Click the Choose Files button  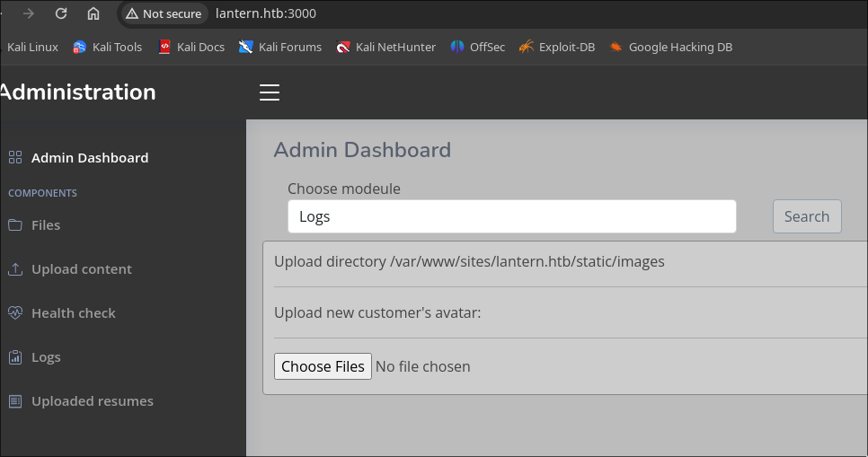323,366
